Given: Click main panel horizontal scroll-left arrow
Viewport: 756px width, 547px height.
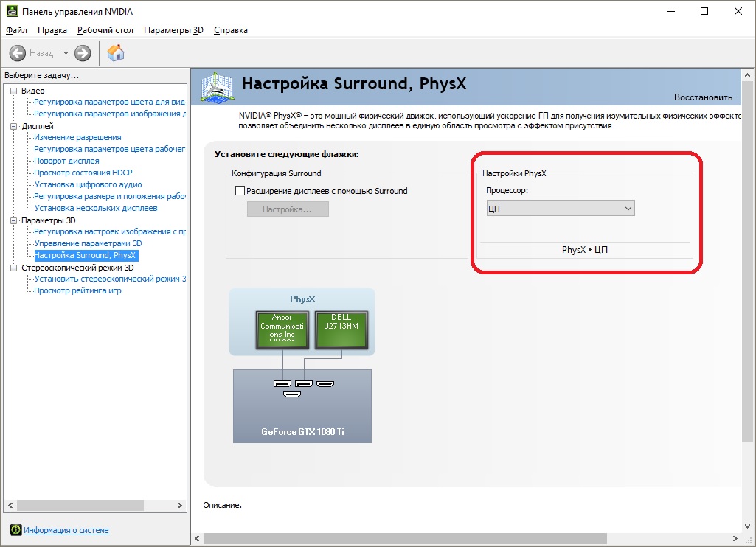Looking at the screenshot, I should [197, 538].
